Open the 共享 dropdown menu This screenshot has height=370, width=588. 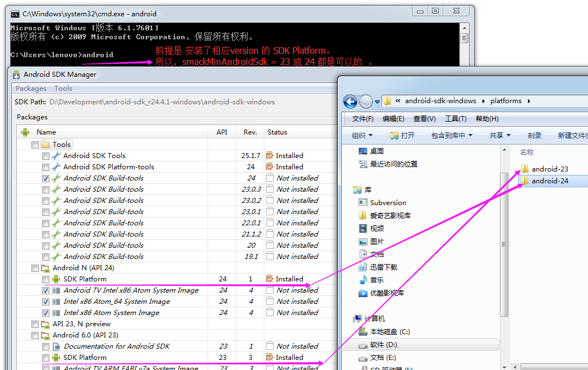coord(500,135)
